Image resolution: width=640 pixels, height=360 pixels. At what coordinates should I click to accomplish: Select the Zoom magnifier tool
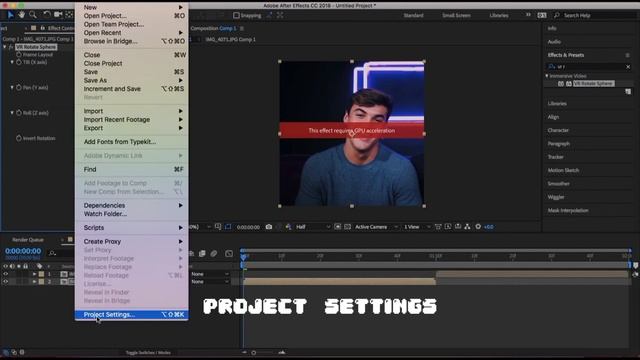tap(33, 15)
